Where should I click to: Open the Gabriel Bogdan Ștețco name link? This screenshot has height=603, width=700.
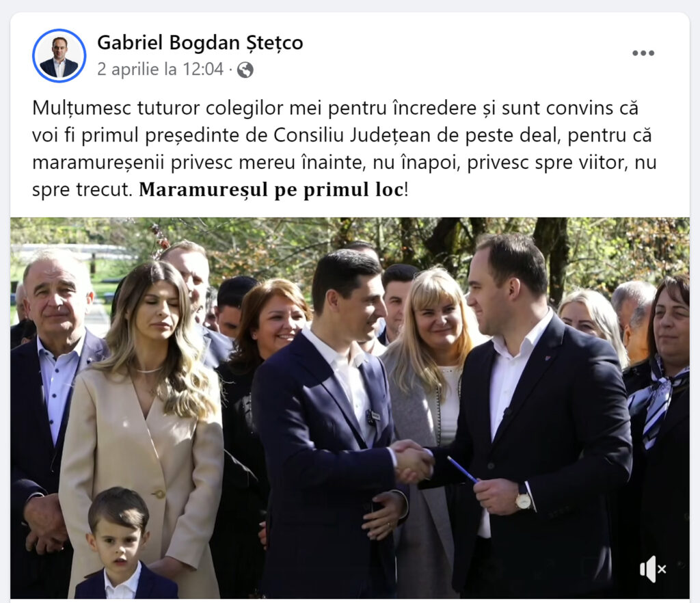coord(200,43)
